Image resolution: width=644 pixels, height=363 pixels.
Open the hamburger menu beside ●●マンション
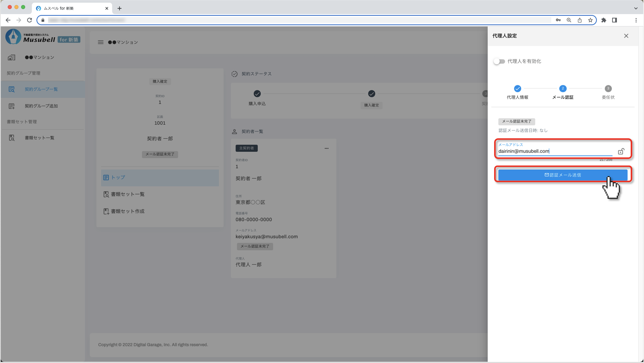point(100,42)
